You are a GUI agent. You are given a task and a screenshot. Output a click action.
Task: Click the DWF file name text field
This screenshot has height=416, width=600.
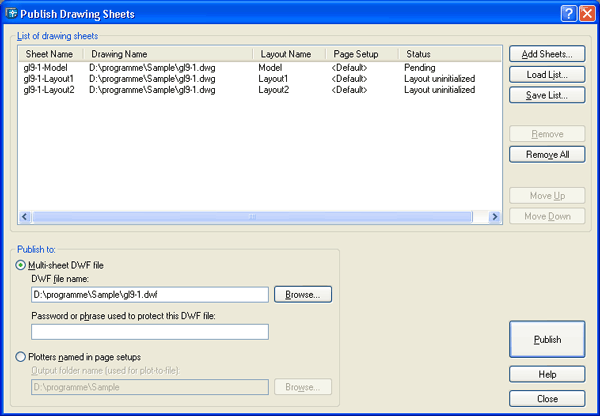pyautogui.click(x=150, y=295)
